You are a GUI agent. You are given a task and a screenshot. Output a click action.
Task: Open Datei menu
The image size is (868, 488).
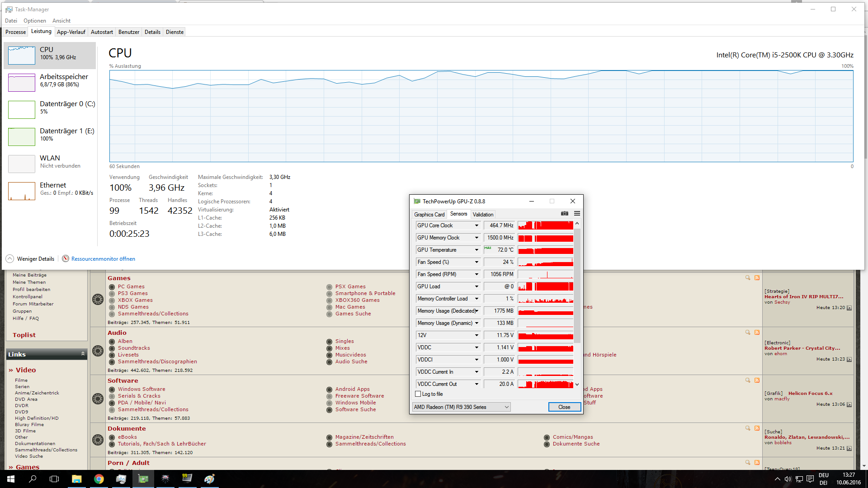pyautogui.click(x=11, y=21)
